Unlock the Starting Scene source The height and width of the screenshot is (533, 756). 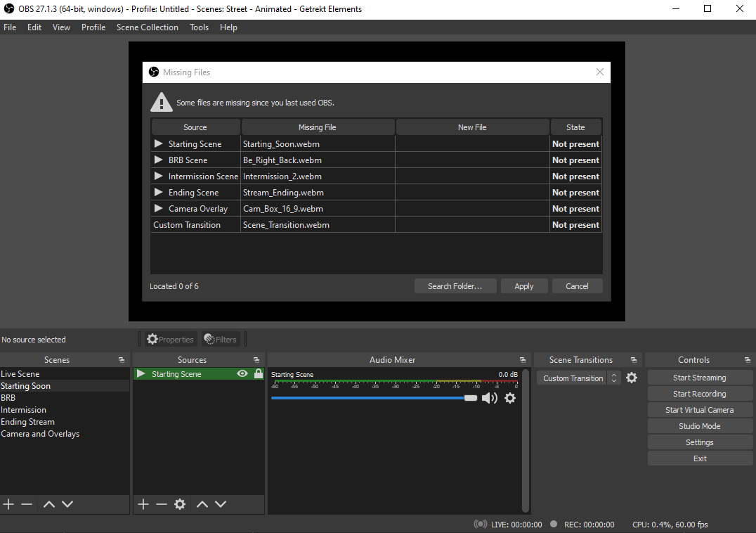(x=258, y=374)
